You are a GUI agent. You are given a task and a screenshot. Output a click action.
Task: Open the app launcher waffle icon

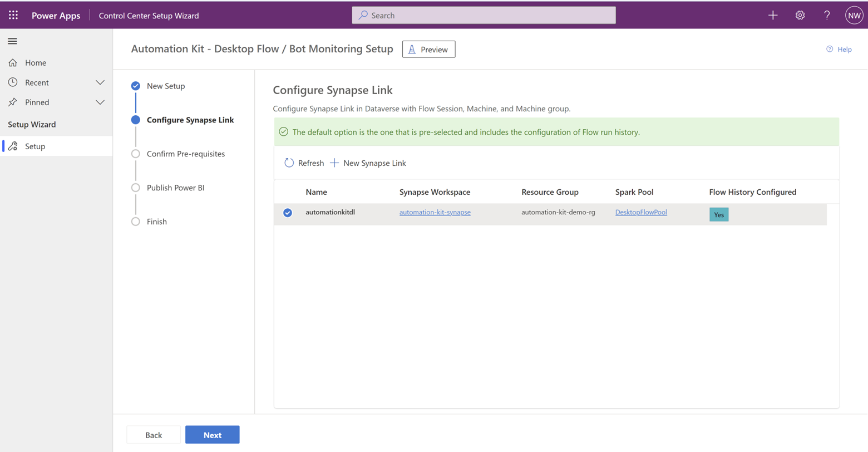tap(13, 15)
